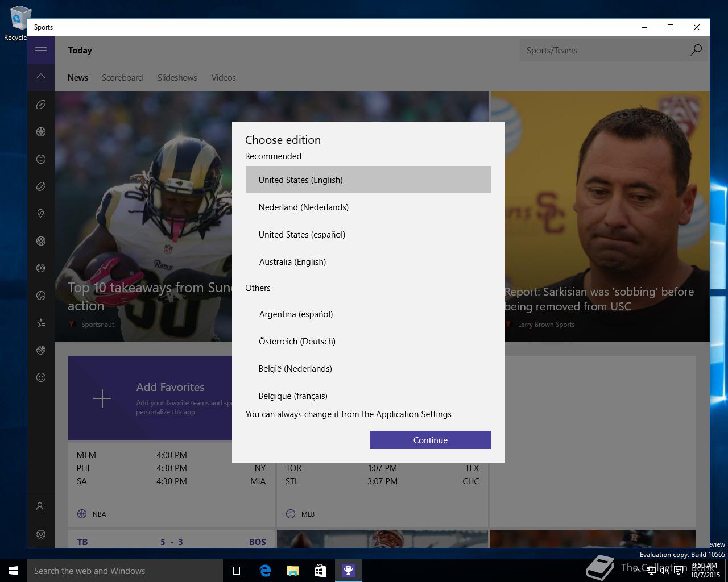Go to the Home sidebar icon
This screenshot has width=728, height=582.
(41, 77)
